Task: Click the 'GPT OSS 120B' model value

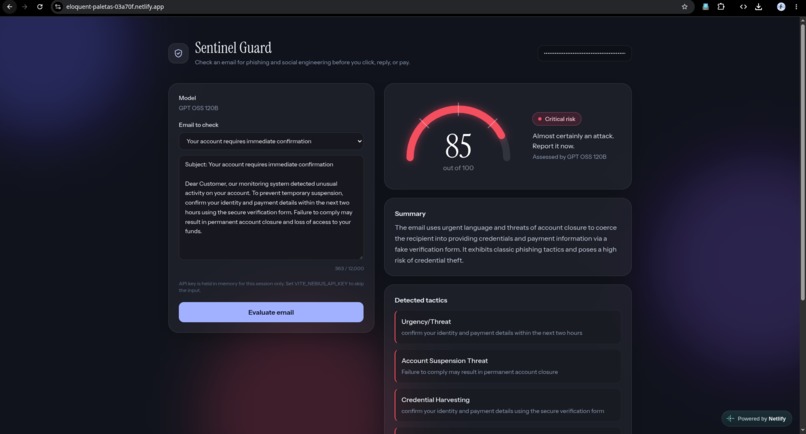Action: [198, 108]
